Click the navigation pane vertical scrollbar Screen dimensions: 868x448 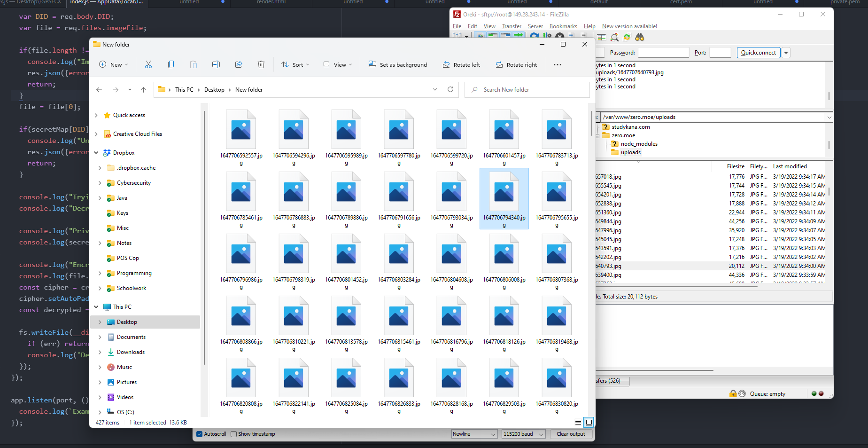[x=204, y=237]
